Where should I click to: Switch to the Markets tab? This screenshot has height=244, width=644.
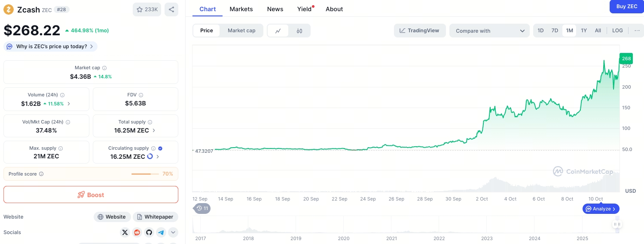point(241,9)
